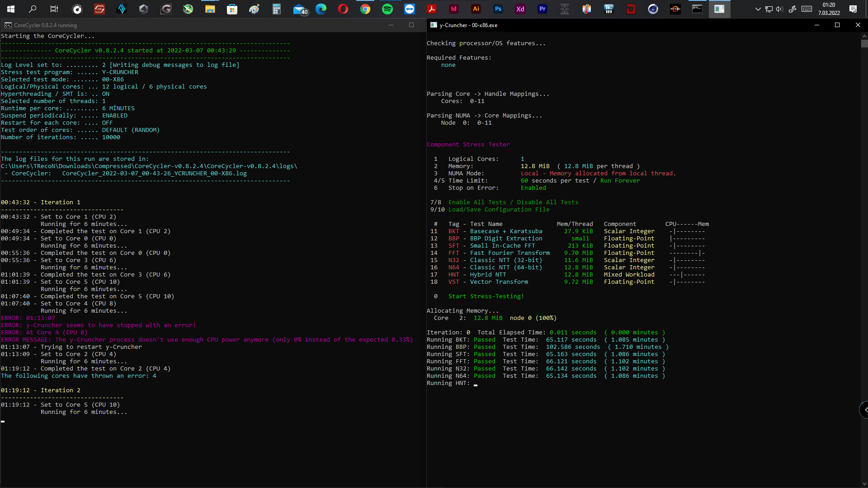Open touch keyboard from system tray
Image resolution: width=868 pixels, height=488 pixels.
click(x=807, y=9)
